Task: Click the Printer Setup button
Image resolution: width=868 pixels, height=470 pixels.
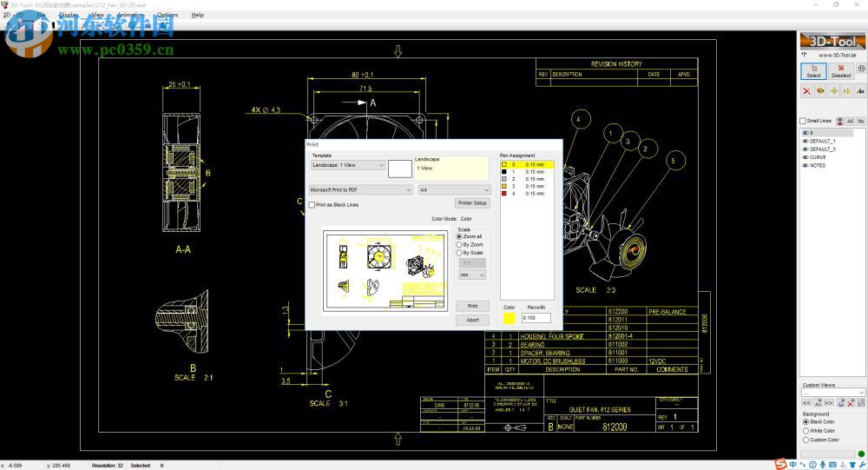Action: tap(472, 202)
